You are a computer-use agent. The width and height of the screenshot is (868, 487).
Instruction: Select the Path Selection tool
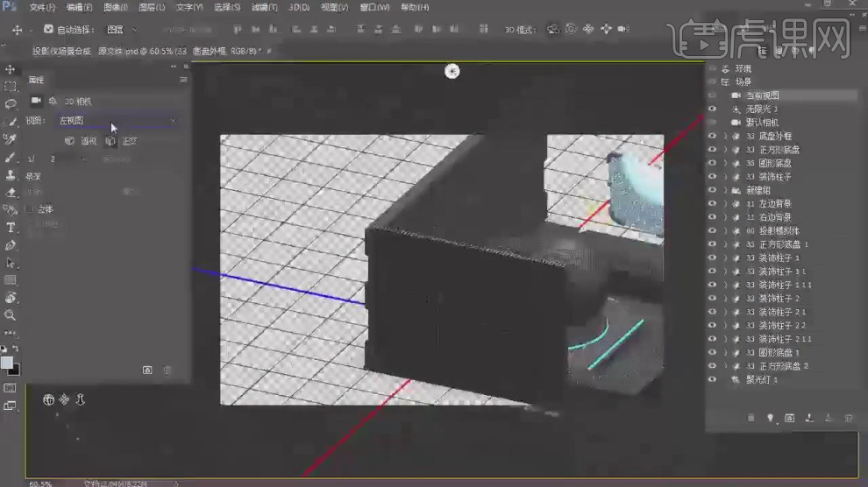[10, 263]
